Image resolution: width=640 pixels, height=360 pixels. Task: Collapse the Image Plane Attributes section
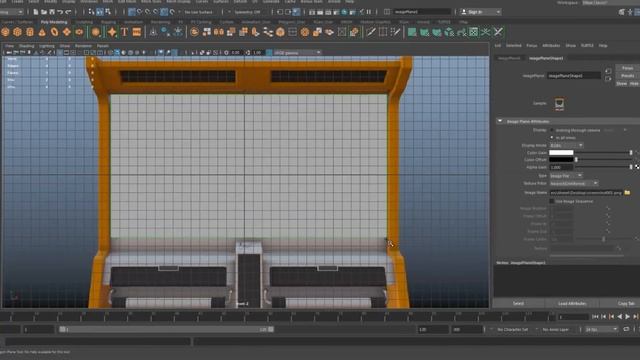pos(500,121)
